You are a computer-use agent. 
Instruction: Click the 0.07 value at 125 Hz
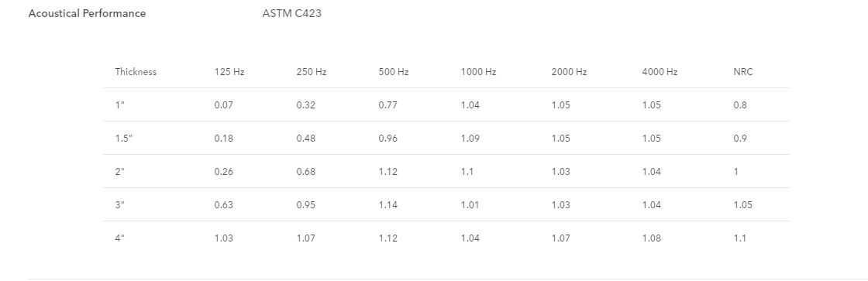click(x=224, y=105)
